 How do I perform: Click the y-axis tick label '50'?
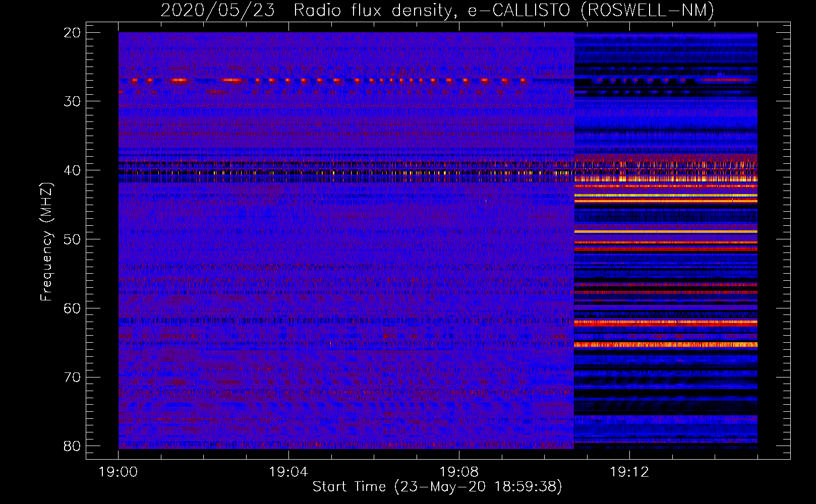(72, 239)
